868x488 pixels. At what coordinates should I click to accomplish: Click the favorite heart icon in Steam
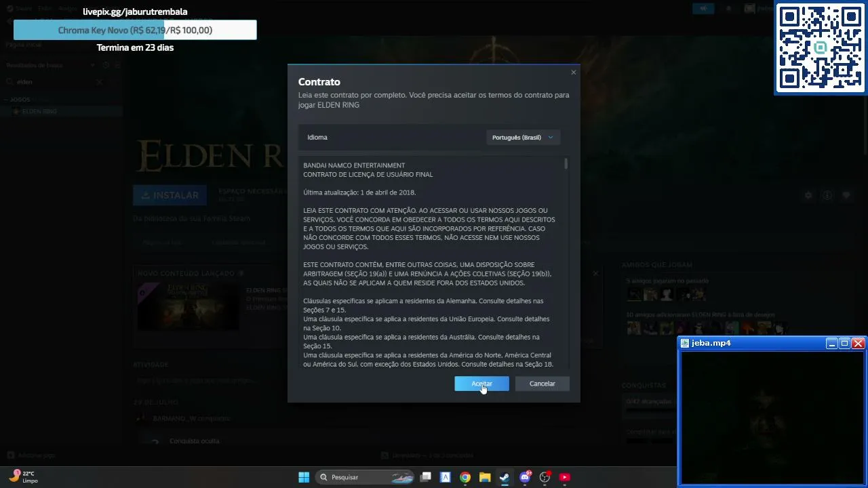click(846, 195)
